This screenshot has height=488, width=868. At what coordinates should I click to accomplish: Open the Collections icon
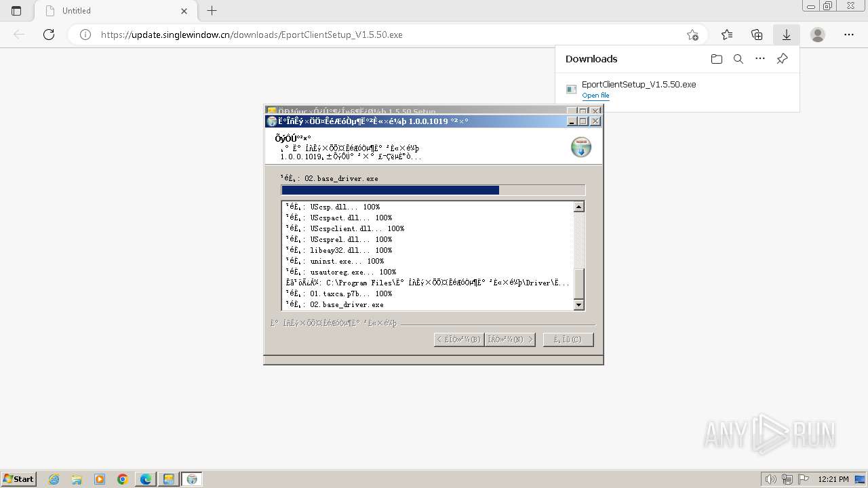757,35
